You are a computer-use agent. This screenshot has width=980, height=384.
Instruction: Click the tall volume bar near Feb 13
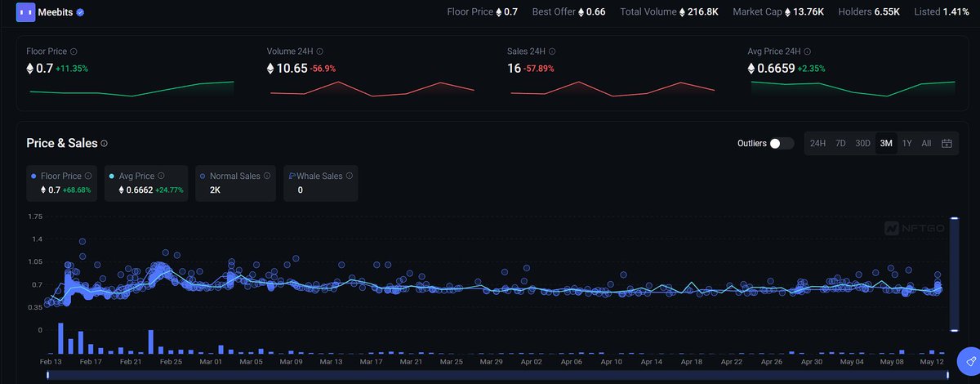point(60,337)
